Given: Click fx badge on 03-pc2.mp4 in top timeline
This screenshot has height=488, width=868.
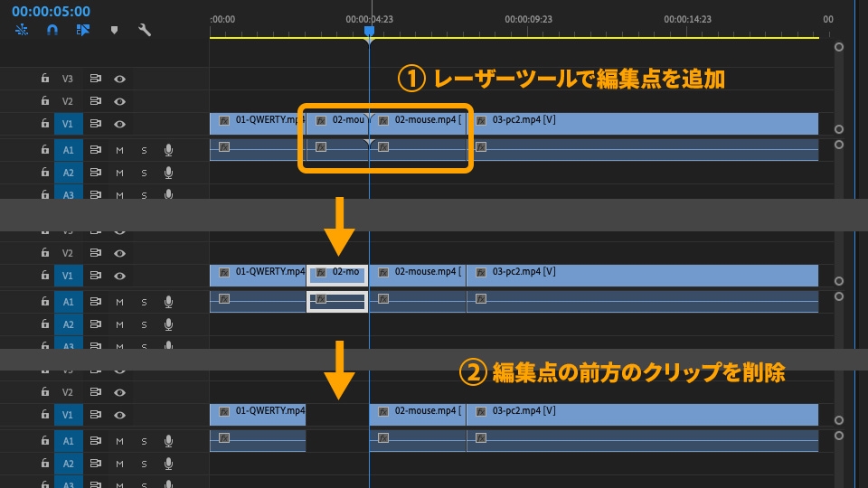Looking at the screenshot, I should coord(481,120).
